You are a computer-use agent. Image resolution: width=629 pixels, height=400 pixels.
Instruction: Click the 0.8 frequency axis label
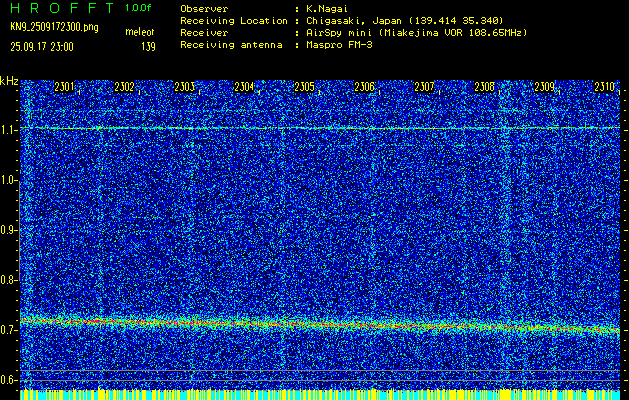(x=7, y=280)
